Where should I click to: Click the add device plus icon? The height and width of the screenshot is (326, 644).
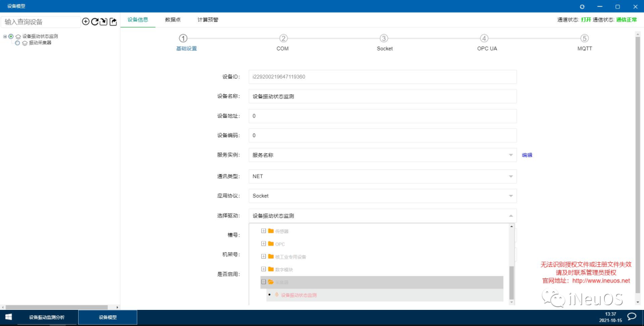pyautogui.click(x=85, y=22)
